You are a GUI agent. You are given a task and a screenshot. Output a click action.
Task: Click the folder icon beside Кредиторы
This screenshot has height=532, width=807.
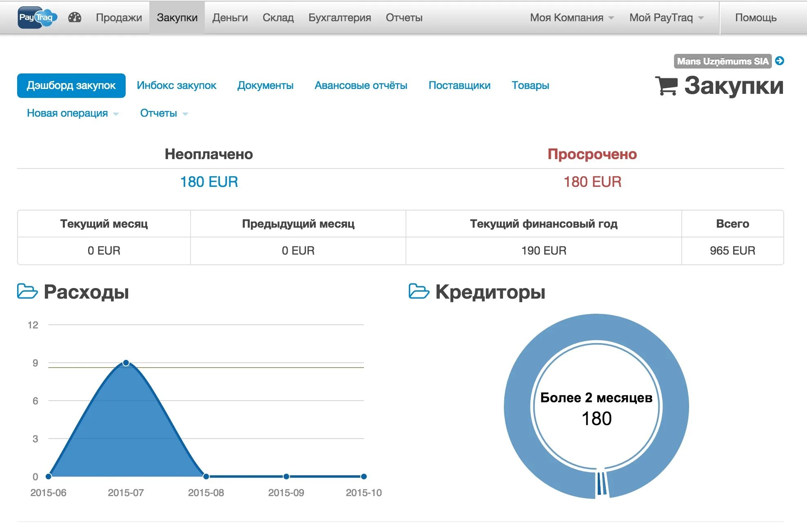coord(419,291)
